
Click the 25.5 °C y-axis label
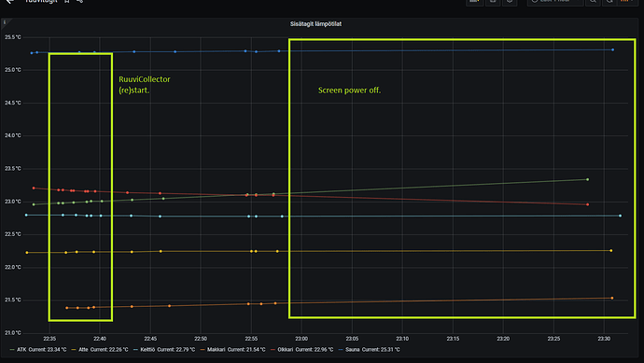(x=12, y=37)
